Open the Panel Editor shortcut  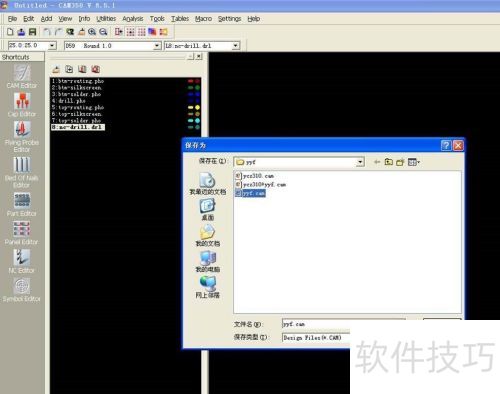22,233
